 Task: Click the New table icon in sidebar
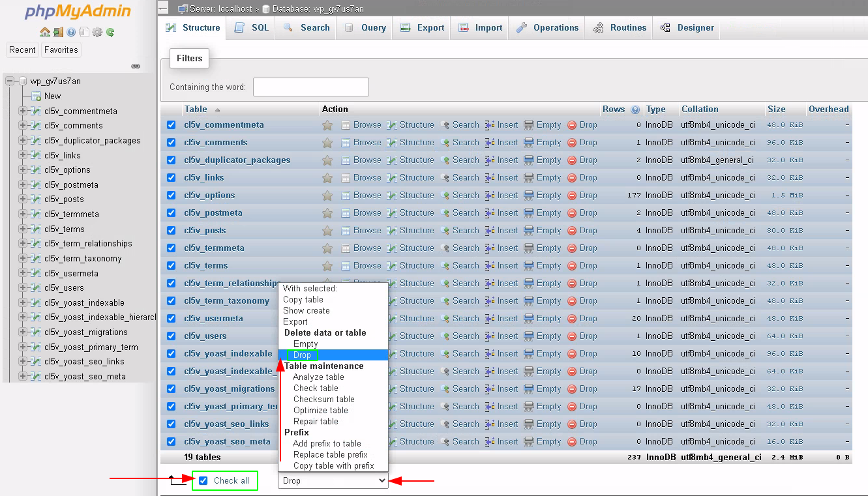(37, 96)
